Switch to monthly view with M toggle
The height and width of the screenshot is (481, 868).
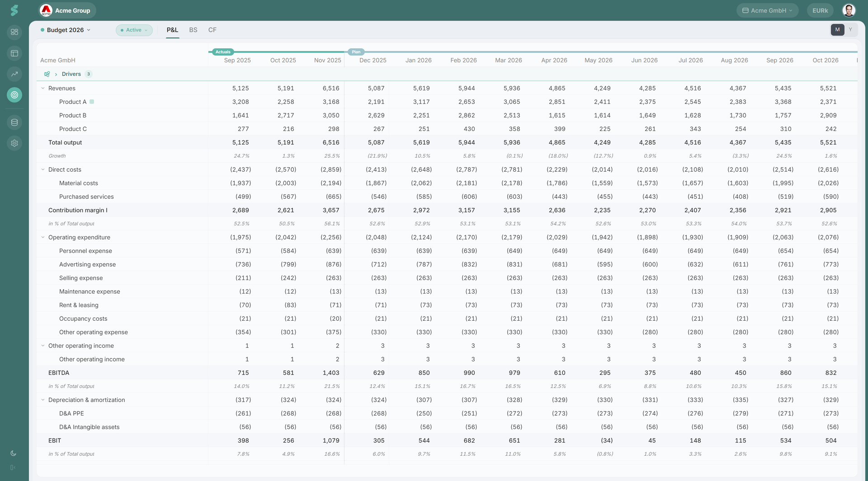pos(837,30)
